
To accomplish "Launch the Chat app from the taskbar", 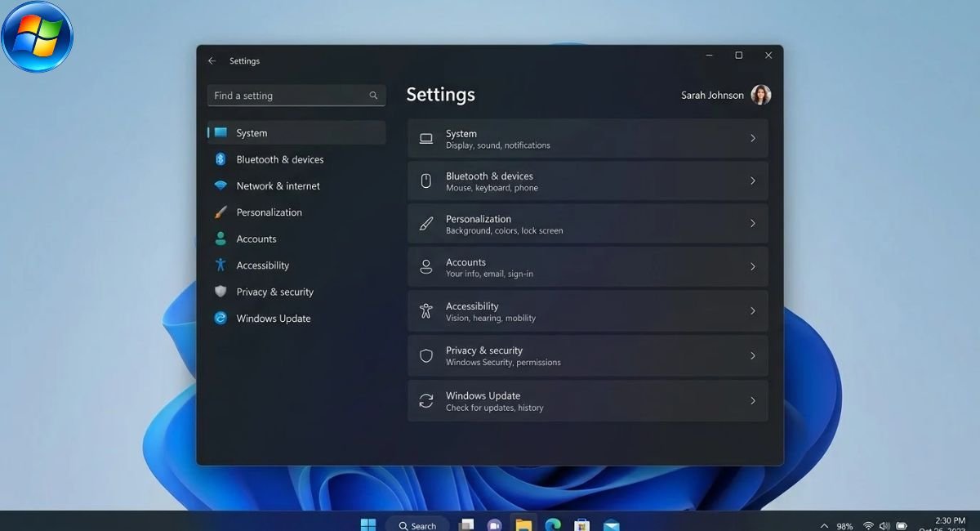I will coord(494,525).
